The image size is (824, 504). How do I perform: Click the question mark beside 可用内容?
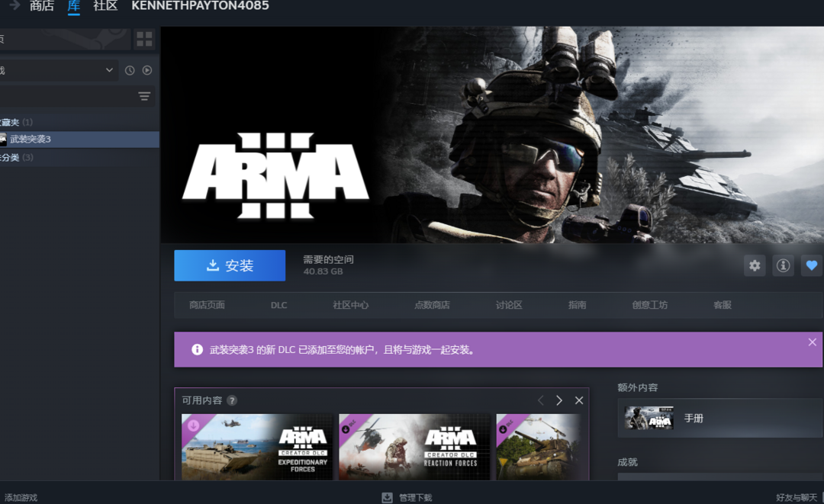(x=232, y=400)
